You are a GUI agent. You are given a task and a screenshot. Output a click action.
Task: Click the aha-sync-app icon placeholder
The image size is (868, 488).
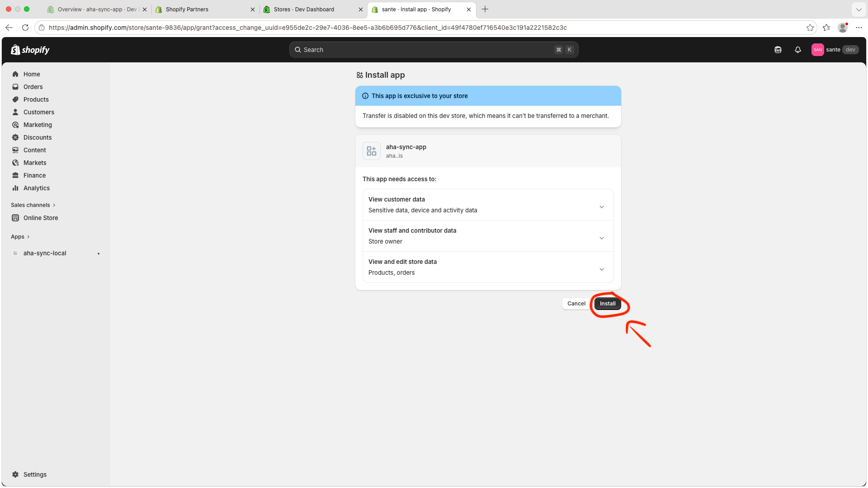point(372,151)
